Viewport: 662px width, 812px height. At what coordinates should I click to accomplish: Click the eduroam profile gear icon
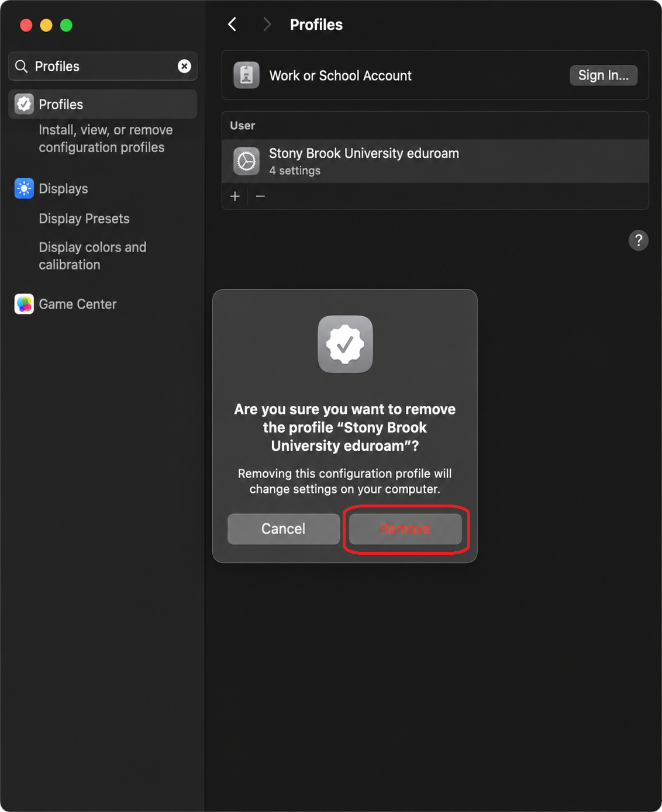point(247,161)
